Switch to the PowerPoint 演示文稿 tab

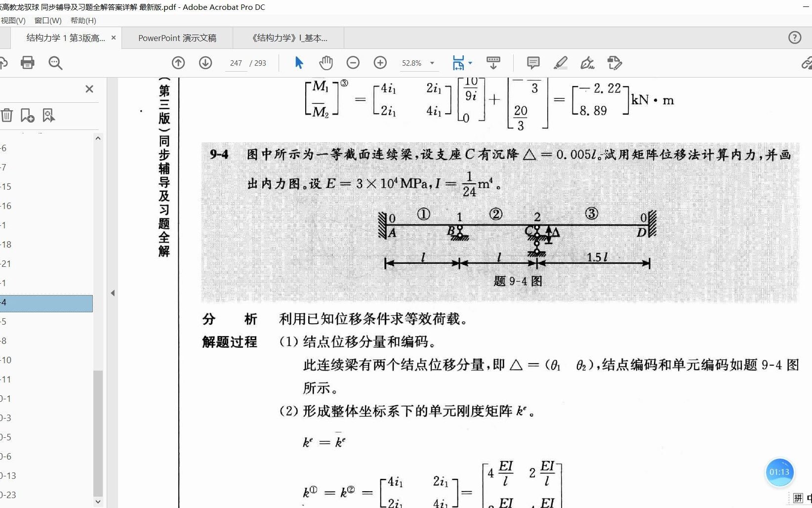coord(176,38)
